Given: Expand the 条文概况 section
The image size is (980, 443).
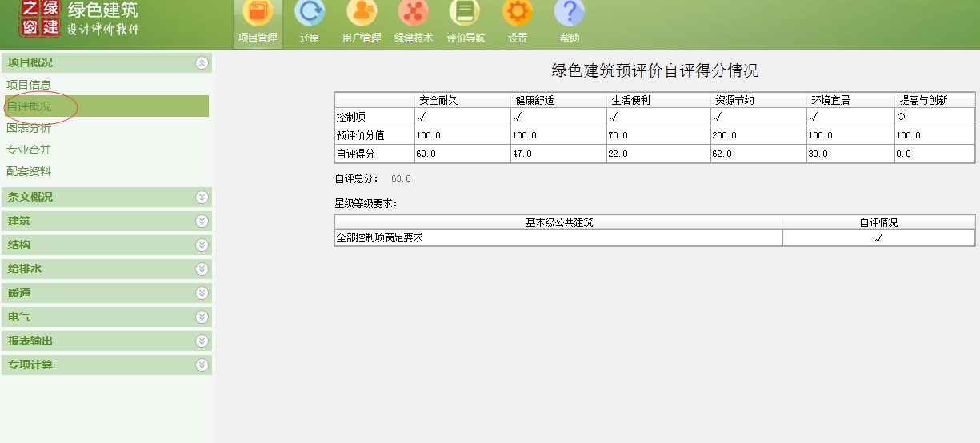Looking at the screenshot, I should [x=202, y=197].
